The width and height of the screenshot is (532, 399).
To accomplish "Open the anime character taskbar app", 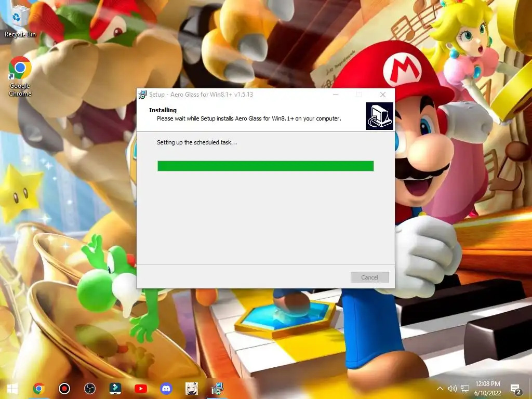I will pyautogui.click(x=191, y=389).
